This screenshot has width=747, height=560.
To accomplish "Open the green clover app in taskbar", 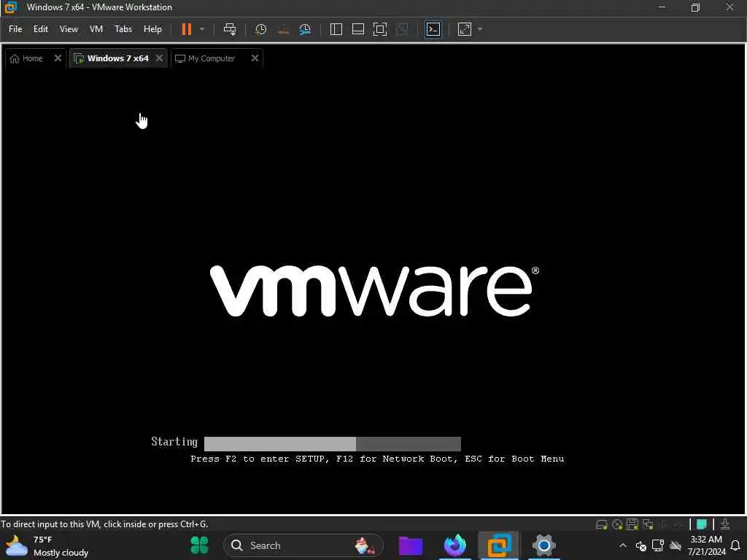I will [x=200, y=545].
